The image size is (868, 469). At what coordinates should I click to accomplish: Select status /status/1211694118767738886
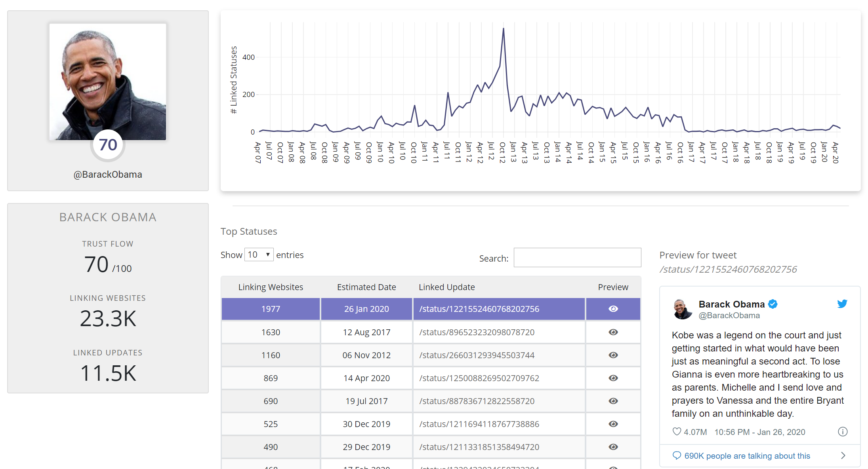click(x=479, y=424)
